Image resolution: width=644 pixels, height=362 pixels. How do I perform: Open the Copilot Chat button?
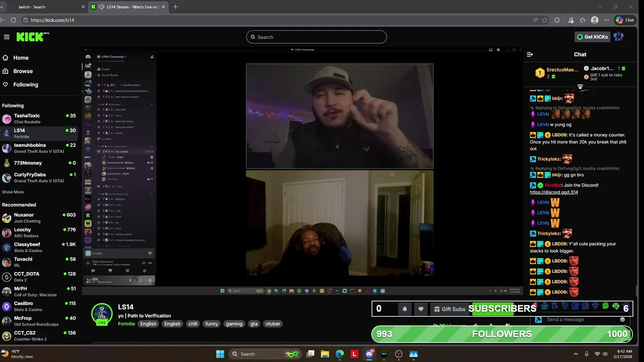pyautogui.click(x=625, y=20)
